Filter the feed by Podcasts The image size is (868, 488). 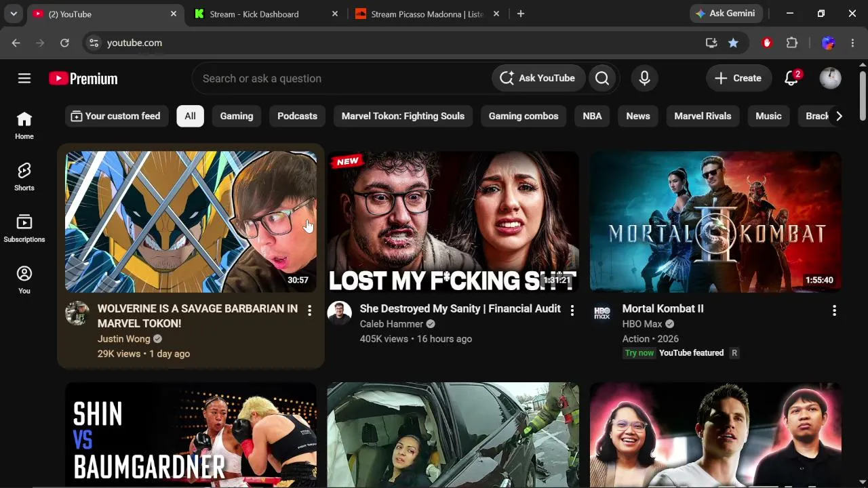pos(297,116)
